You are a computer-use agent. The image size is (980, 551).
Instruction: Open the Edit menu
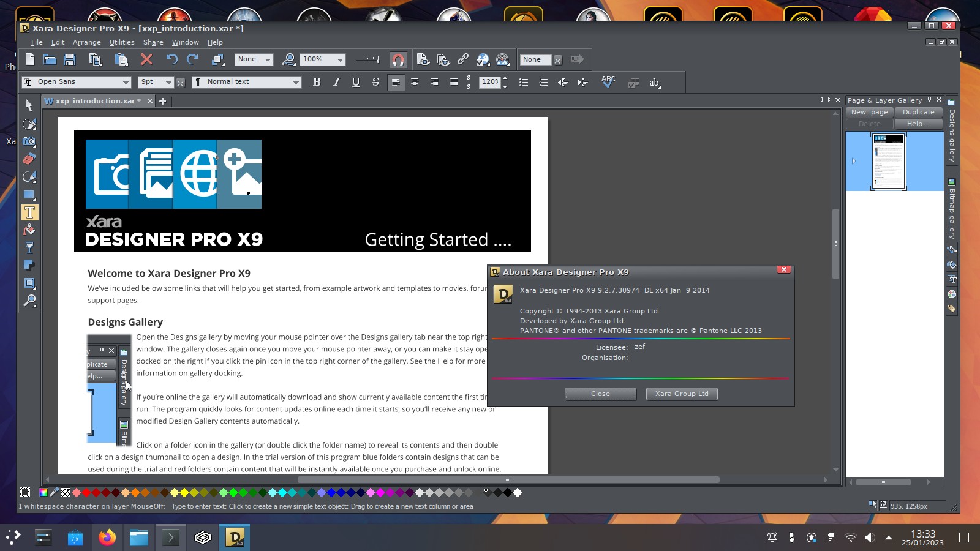click(x=58, y=42)
